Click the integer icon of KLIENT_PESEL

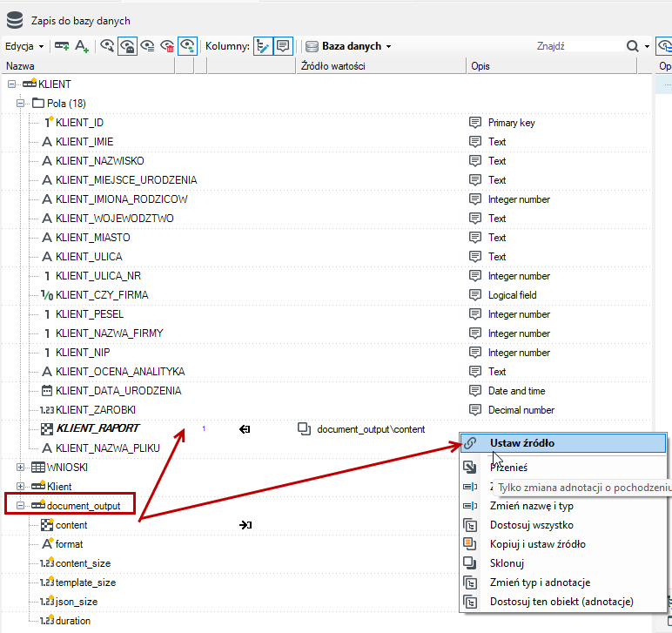47,314
